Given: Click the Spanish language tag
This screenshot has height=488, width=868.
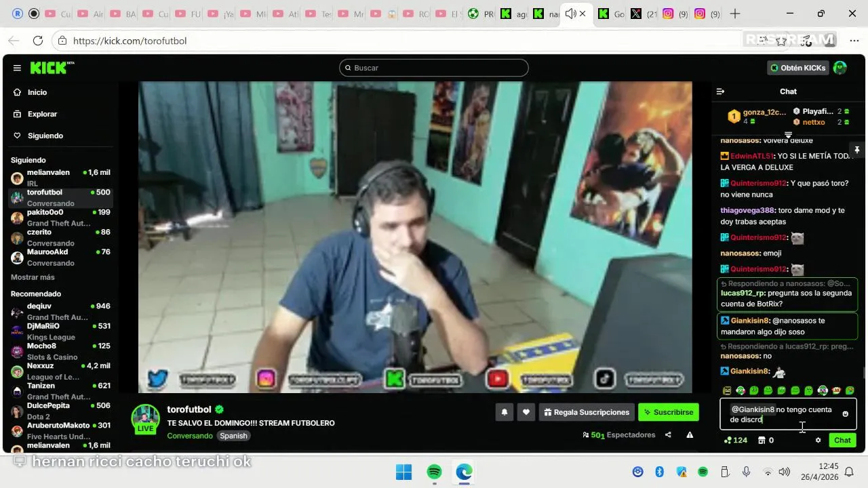Looking at the screenshot, I should coord(233,436).
